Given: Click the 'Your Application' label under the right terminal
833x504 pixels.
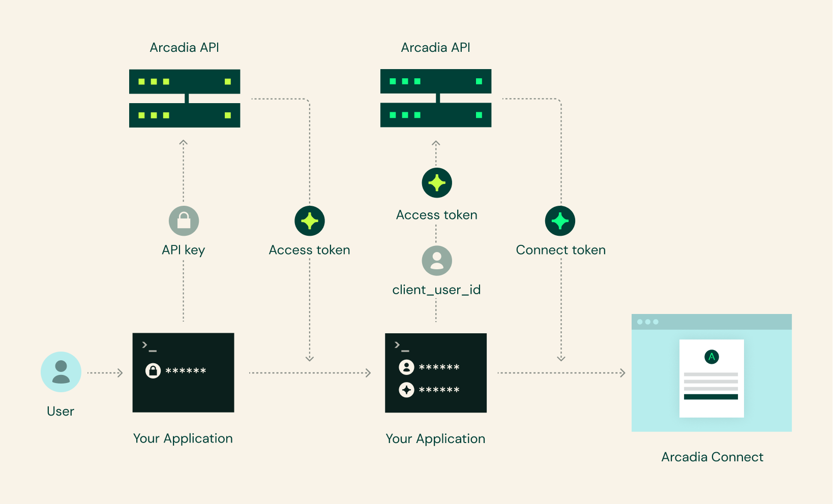Looking at the screenshot, I should pyautogui.click(x=435, y=439).
